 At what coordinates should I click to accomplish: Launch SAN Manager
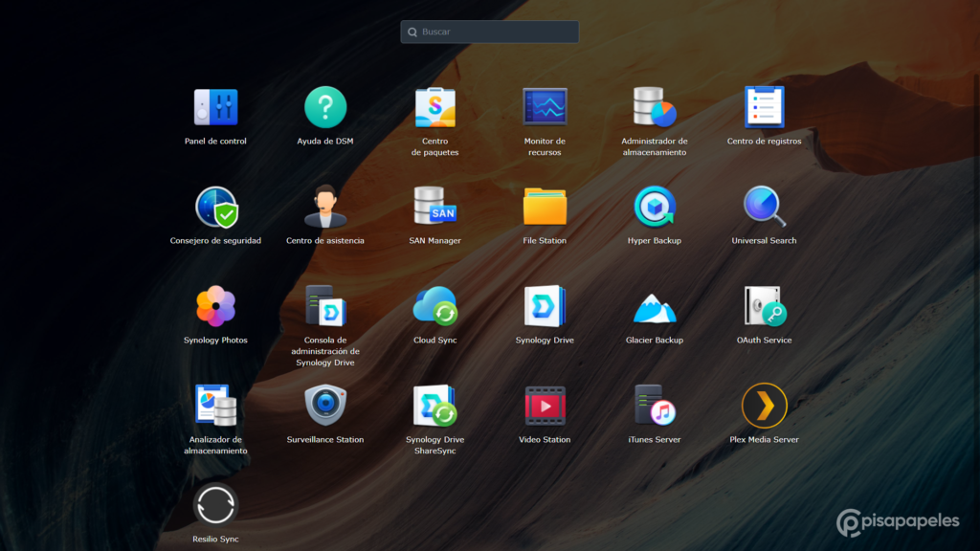435,207
